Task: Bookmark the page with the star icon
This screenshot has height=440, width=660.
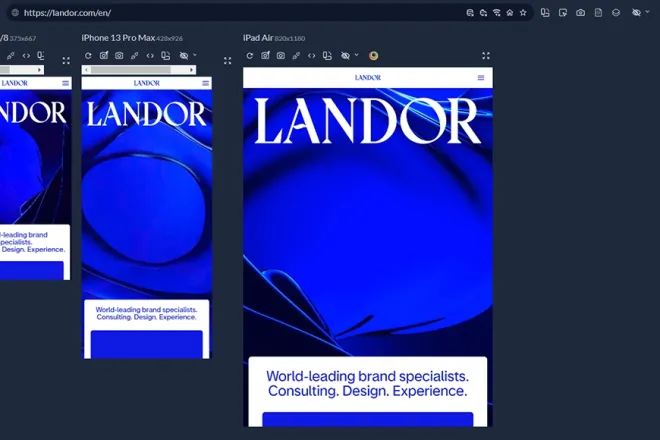Action: coord(523,13)
